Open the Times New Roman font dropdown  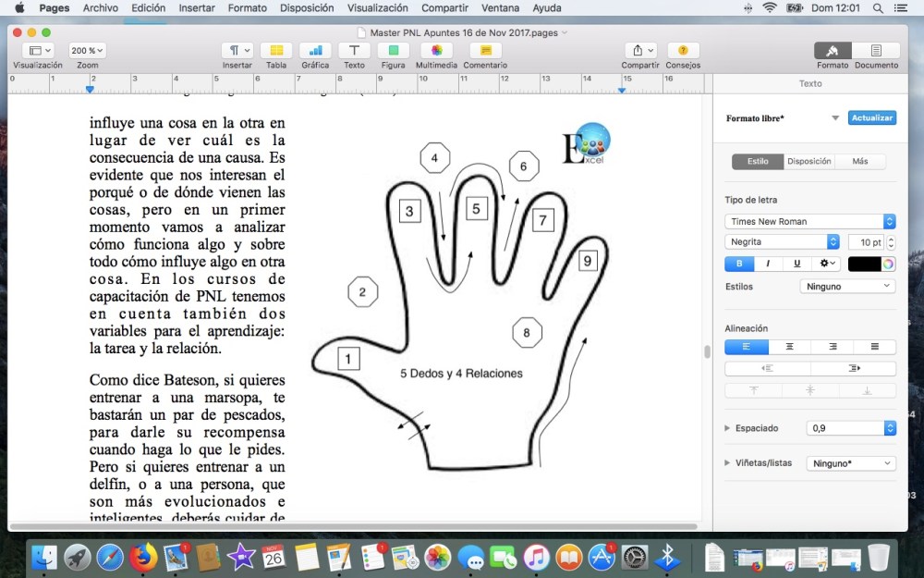pyautogui.click(x=809, y=222)
